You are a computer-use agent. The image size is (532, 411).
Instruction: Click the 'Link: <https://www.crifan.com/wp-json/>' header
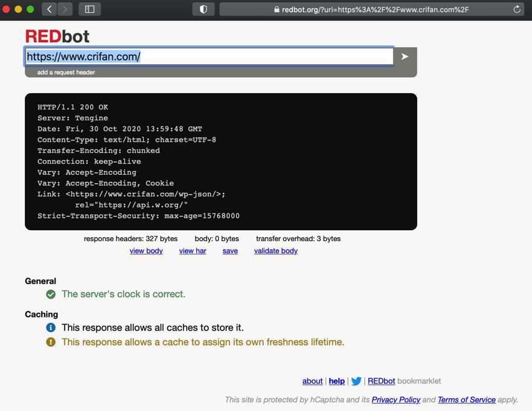[x=131, y=194]
